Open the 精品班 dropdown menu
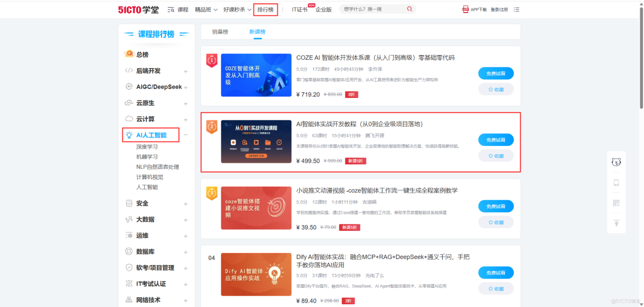Image resolution: width=644 pixels, height=307 pixels. [x=206, y=9]
